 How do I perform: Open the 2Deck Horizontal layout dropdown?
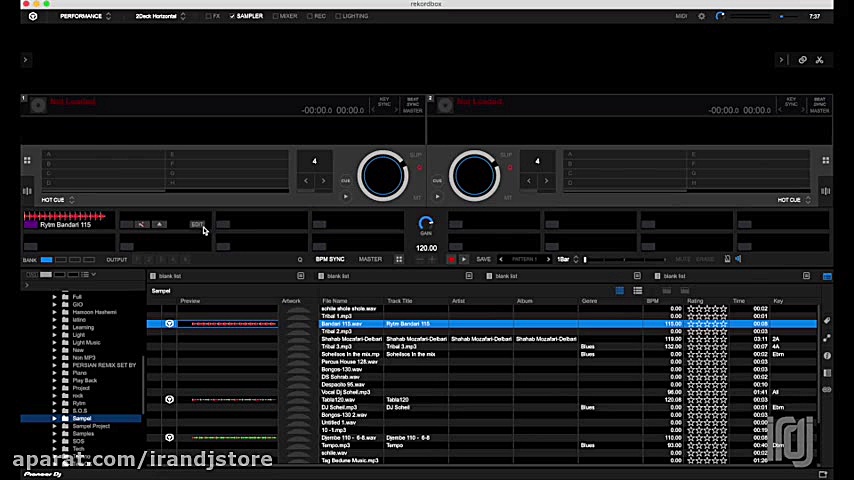[x=160, y=16]
